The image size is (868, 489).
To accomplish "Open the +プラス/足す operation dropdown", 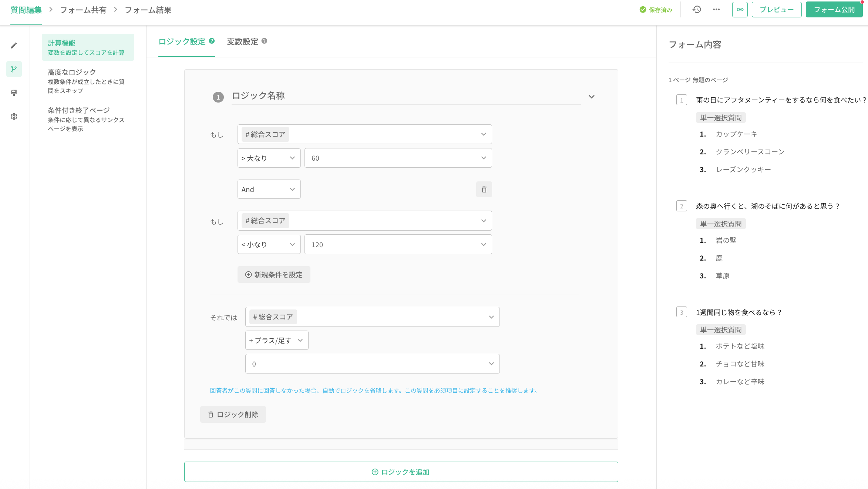I will tap(276, 341).
